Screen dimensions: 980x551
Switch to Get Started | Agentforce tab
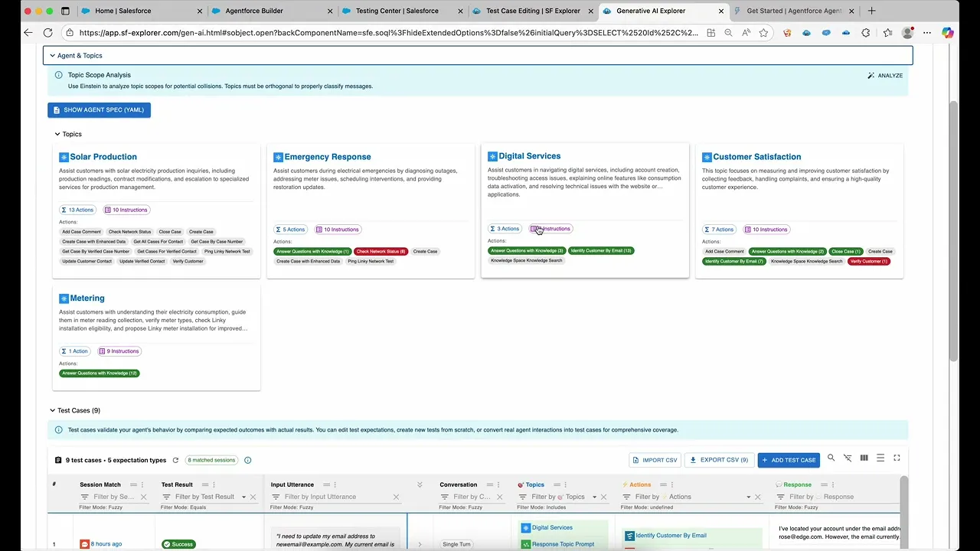point(795,11)
